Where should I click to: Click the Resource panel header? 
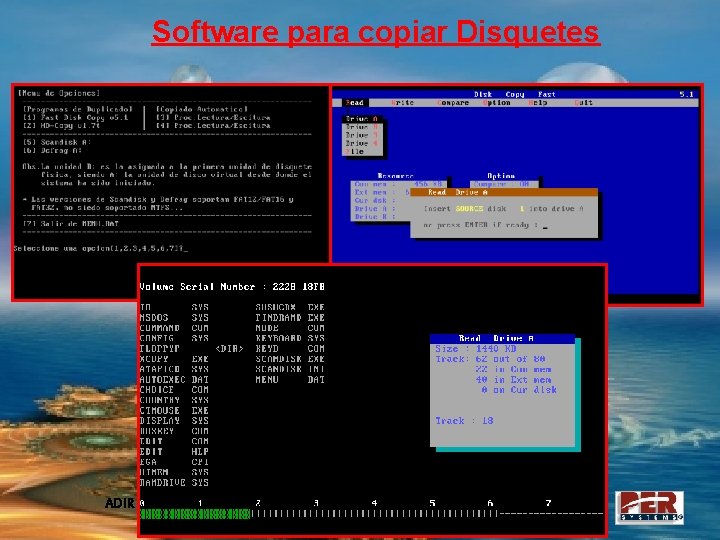[x=395, y=176]
